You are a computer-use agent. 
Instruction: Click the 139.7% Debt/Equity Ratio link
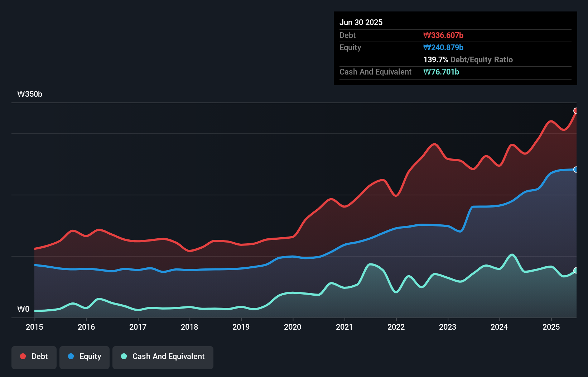pyautogui.click(x=468, y=59)
